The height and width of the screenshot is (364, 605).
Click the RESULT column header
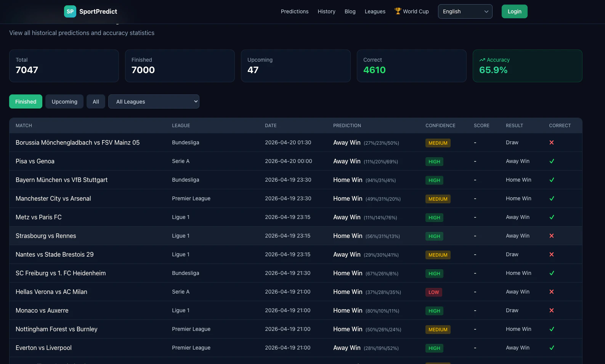[514, 126]
